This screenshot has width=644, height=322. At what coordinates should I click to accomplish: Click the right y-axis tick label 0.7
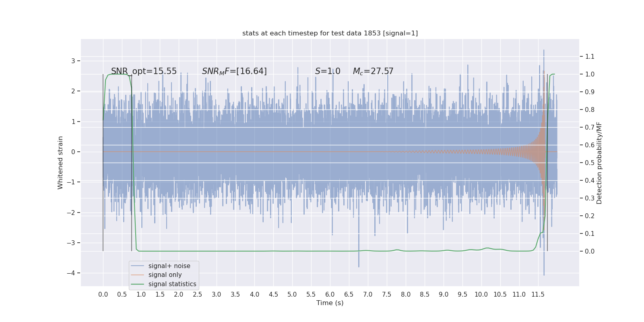click(x=590, y=127)
